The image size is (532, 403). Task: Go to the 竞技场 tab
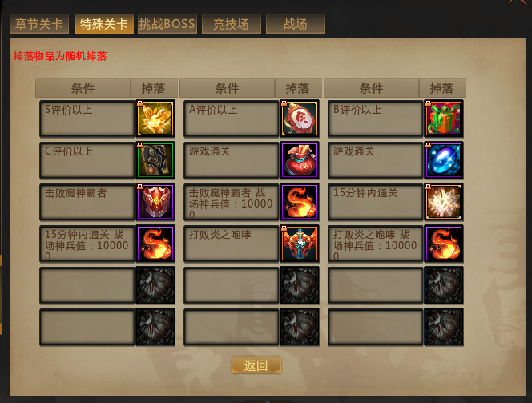[232, 24]
